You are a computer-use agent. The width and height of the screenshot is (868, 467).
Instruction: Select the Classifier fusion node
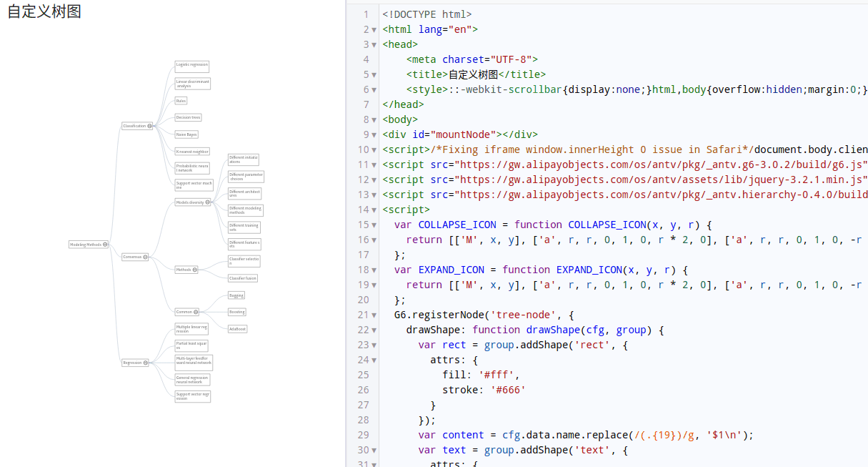point(243,278)
